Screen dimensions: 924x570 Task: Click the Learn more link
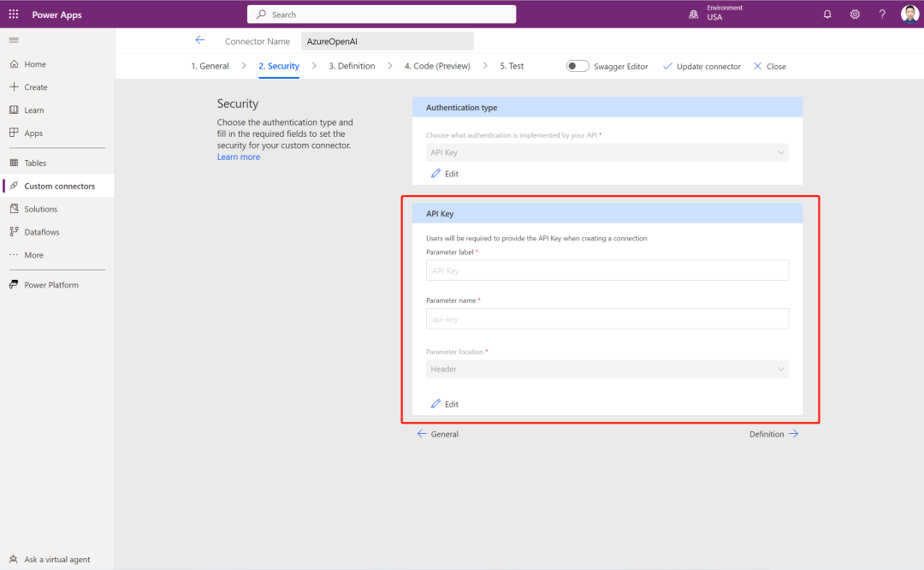[x=238, y=157]
